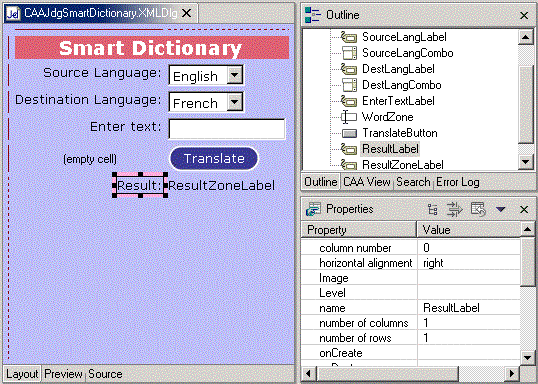538x384 pixels.
Task: Click the ResultLabel label icon in Outline
Action: 349,149
